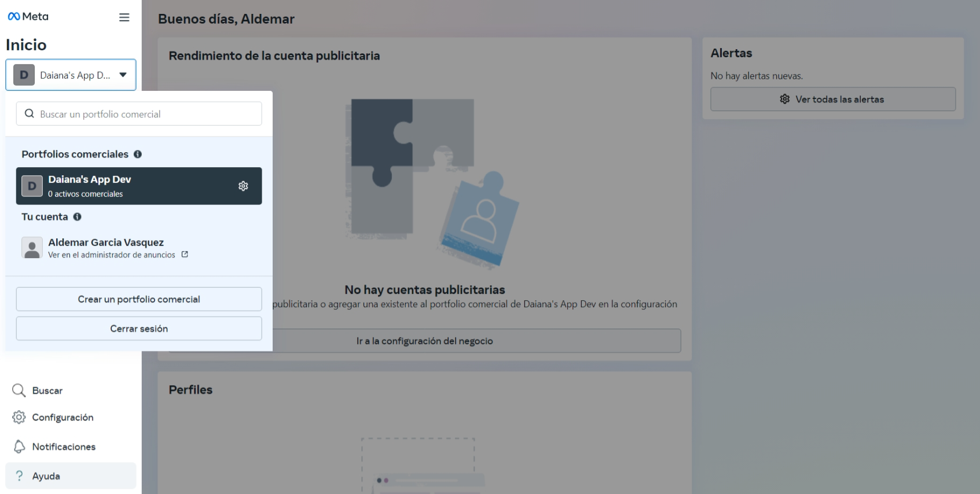The width and height of the screenshot is (980, 494).
Task: Click the Configuración gear icon in sidebar
Action: tap(19, 417)
